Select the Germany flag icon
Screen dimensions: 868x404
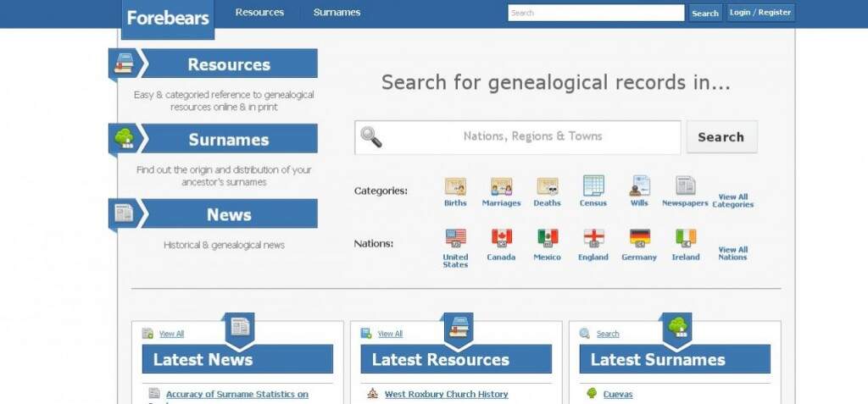[640, 238]
